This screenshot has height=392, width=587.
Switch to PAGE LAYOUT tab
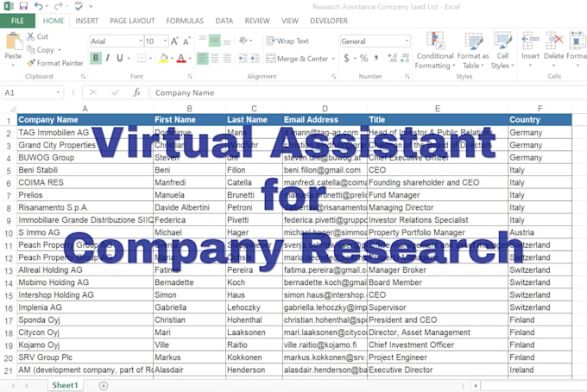click(x=132, y=21)
